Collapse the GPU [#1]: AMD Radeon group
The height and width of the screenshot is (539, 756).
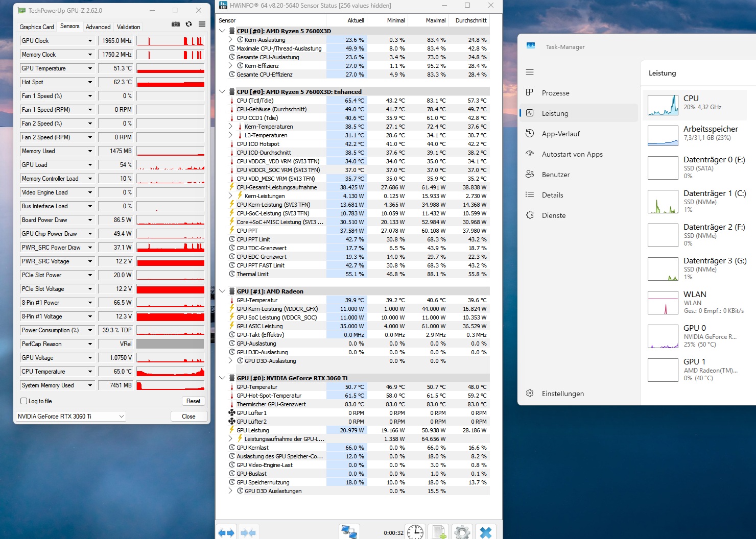pos(222,291)
